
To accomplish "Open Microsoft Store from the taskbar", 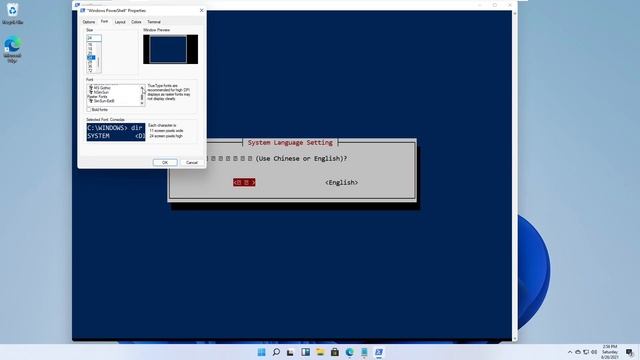I will (x=335, y=352).
